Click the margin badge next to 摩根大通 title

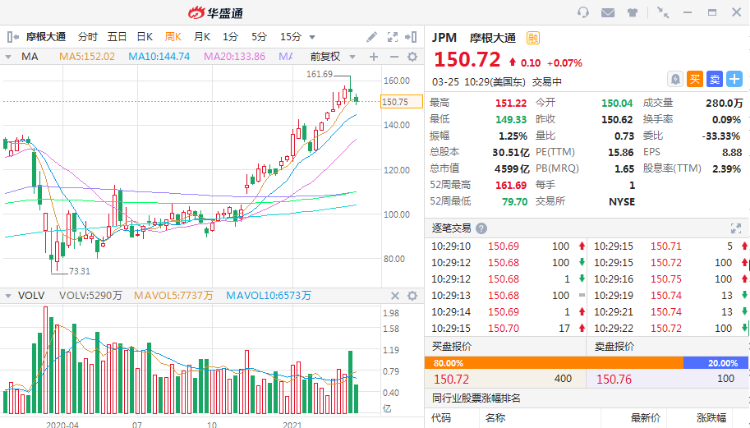[533, 38]
